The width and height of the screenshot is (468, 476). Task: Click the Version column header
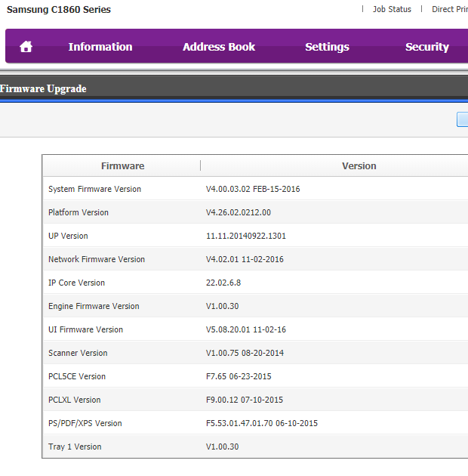pos(359,166)
